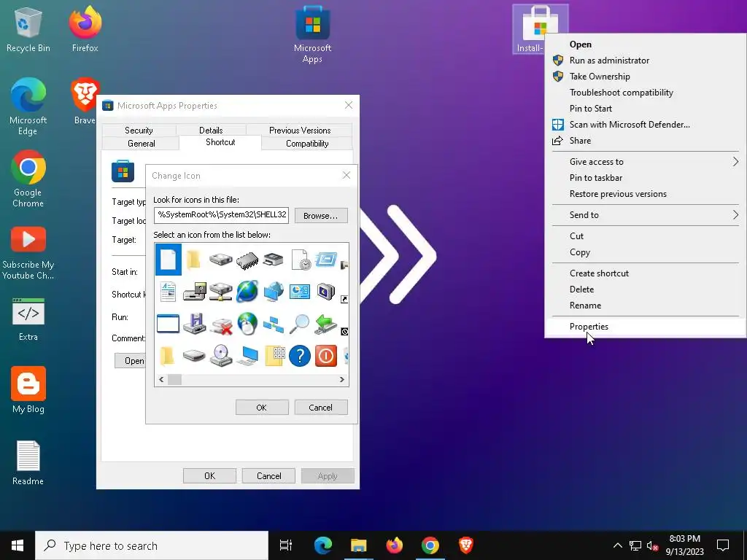Select the purple floppy disk drive icon
Screen dimensions: 747x560
click(x=194, y=324)
